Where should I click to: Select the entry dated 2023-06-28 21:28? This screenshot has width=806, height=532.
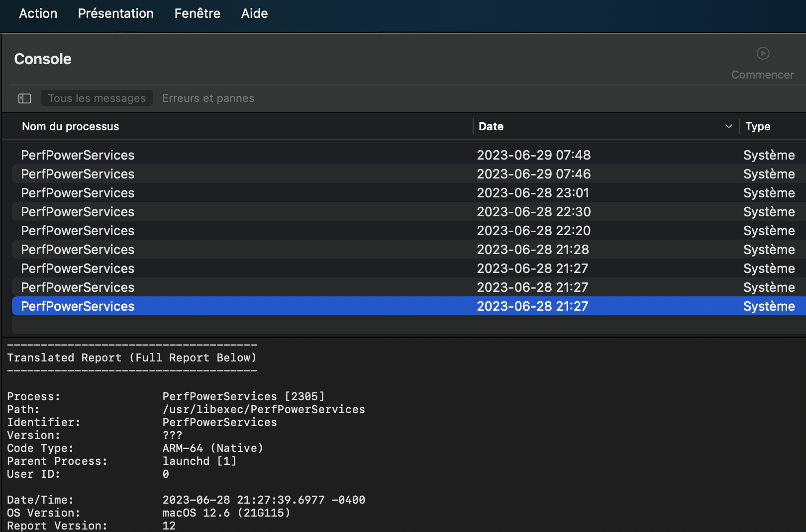point(409,250)
